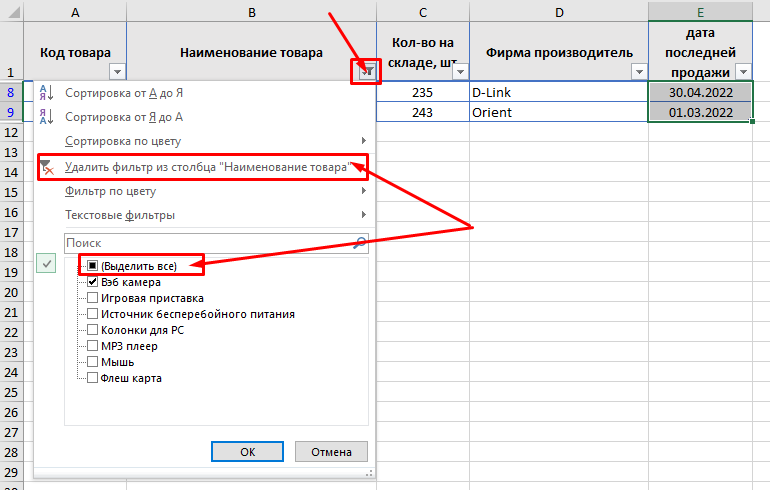The image size is (770, 490).
Task: Confirm the filter with OK button
Action: [x=248, y=452]
